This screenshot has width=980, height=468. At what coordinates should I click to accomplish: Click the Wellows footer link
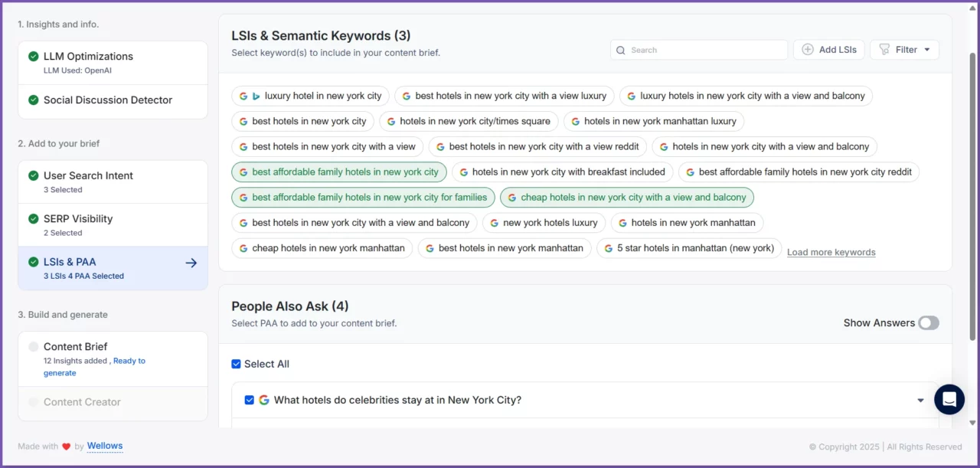click(105, 446)
